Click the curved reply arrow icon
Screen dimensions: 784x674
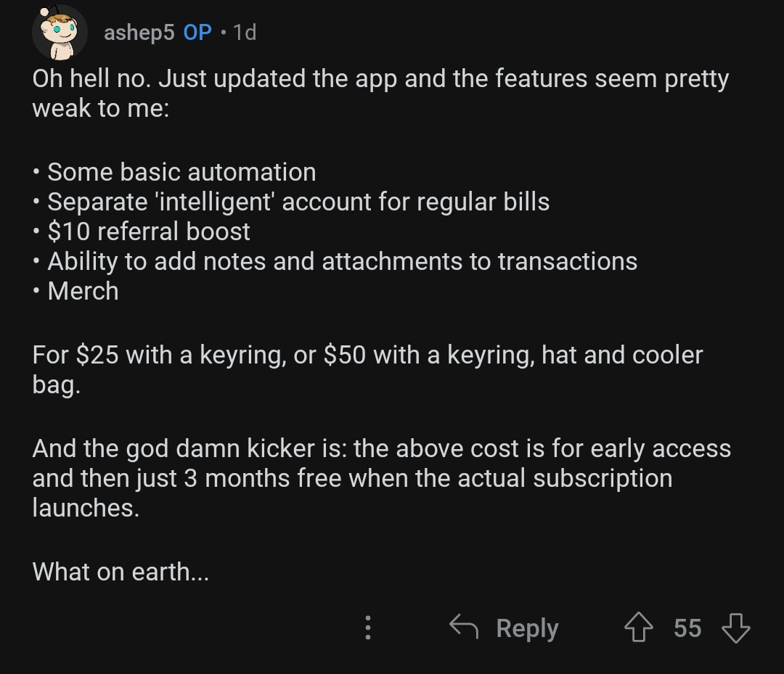pos(464,626)
